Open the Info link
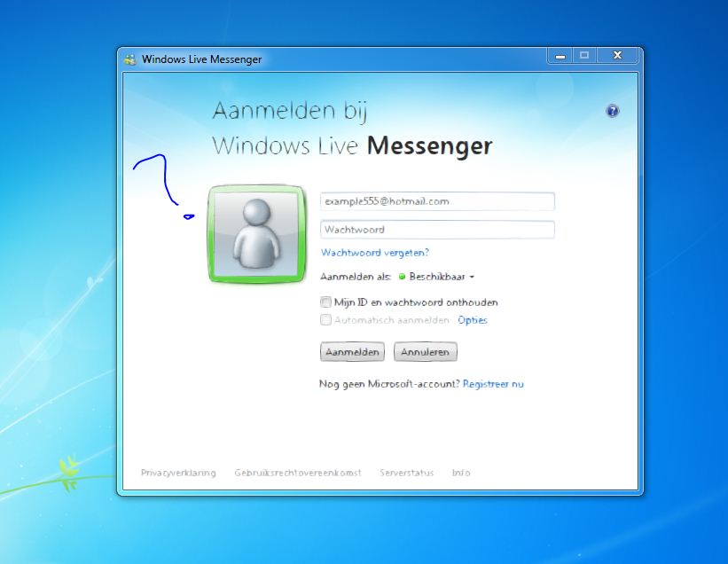 (461, 473)
